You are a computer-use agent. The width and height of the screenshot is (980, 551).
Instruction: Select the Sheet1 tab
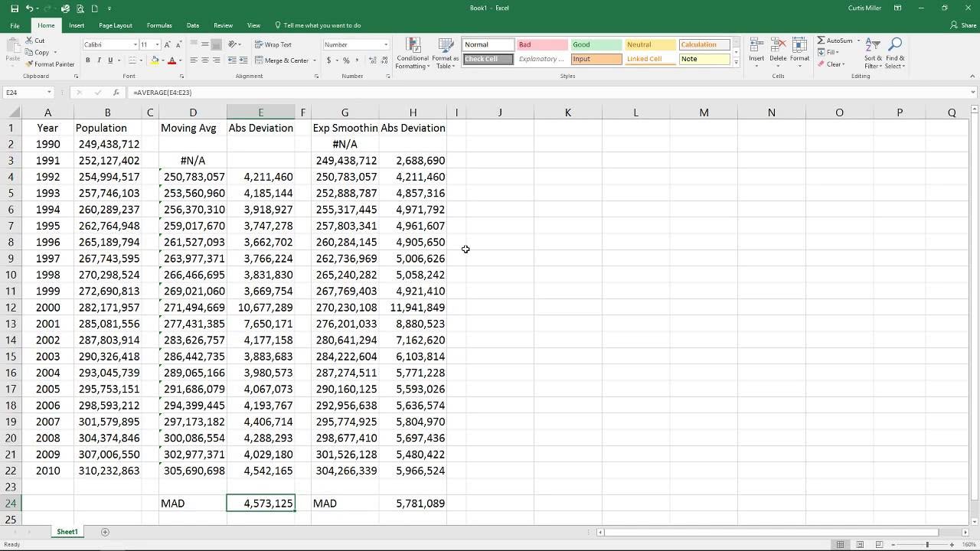(67, 532)
